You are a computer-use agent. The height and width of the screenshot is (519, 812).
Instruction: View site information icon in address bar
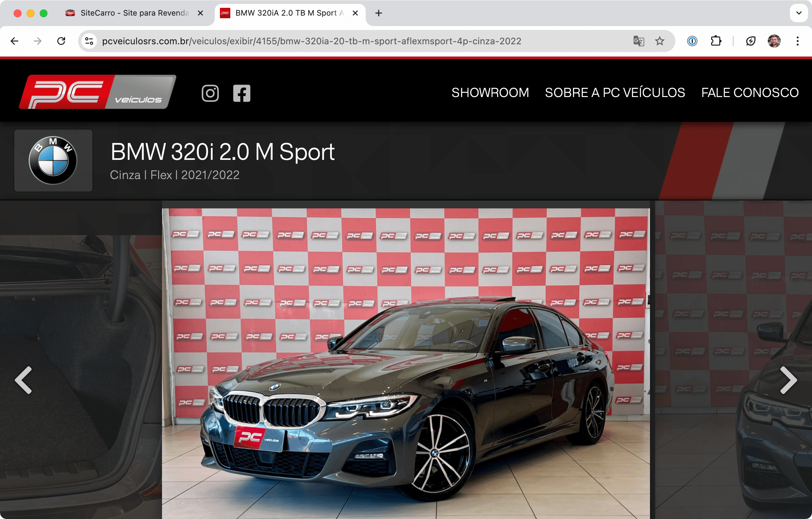[x=89, y=41]
